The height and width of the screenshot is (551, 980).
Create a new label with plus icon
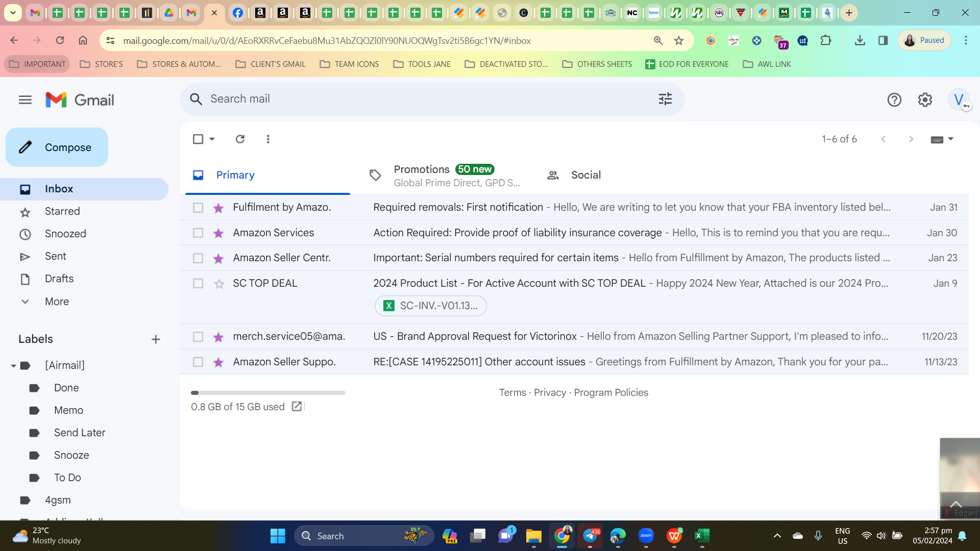click(x=156, y=339)
